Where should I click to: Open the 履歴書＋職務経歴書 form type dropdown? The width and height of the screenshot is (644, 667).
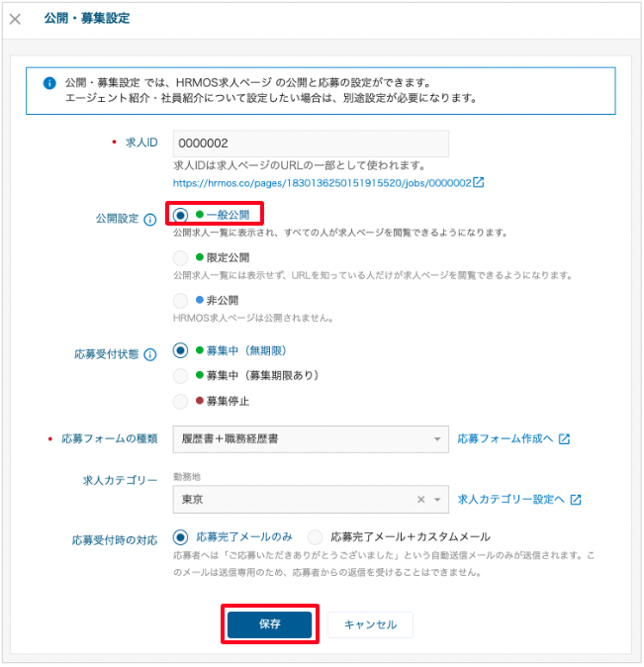[x=311, y=439]
